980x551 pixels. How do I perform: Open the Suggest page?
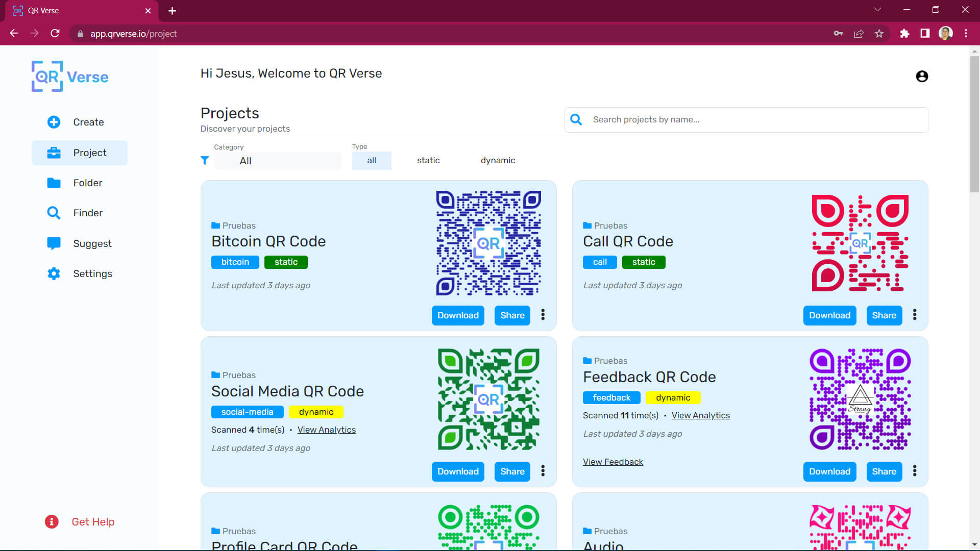point(79,243)
